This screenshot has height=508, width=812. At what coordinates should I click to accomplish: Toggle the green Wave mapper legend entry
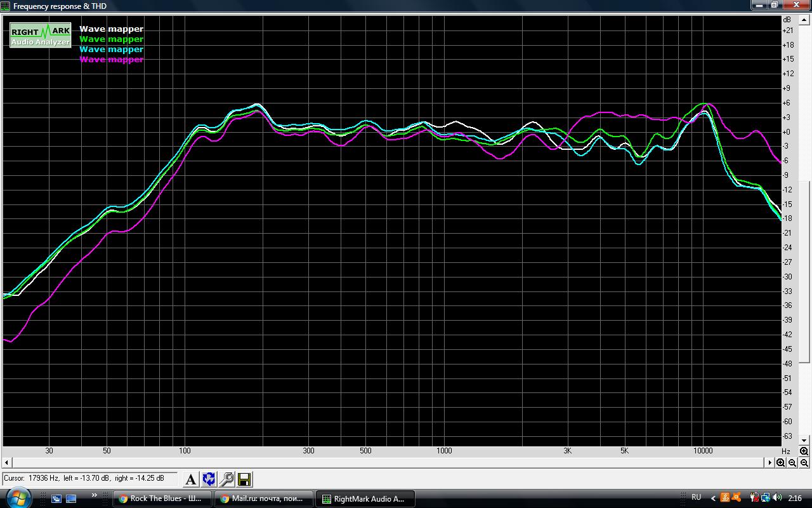(x=112, y=39)
